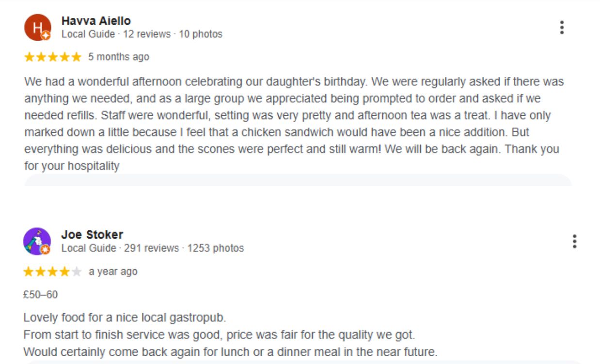
Task: Click "Would certainly come back again" review line
Action: pyautogui.click(x=230, y=351)
